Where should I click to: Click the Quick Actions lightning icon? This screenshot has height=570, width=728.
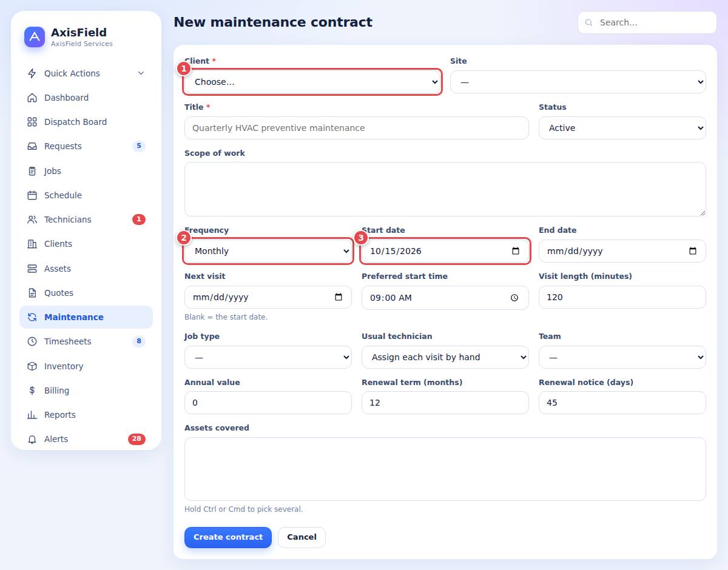[32, 73]
